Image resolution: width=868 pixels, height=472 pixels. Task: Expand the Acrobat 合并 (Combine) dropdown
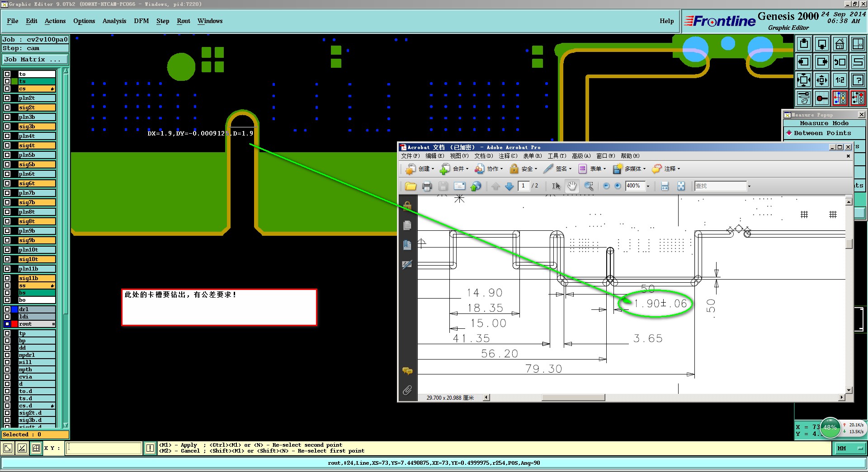[x=467, y=169]
